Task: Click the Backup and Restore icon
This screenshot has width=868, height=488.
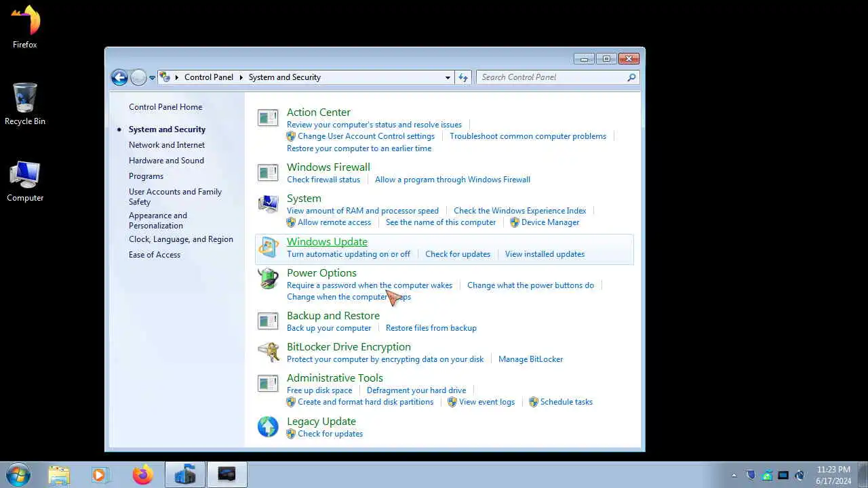Action: 268,321
